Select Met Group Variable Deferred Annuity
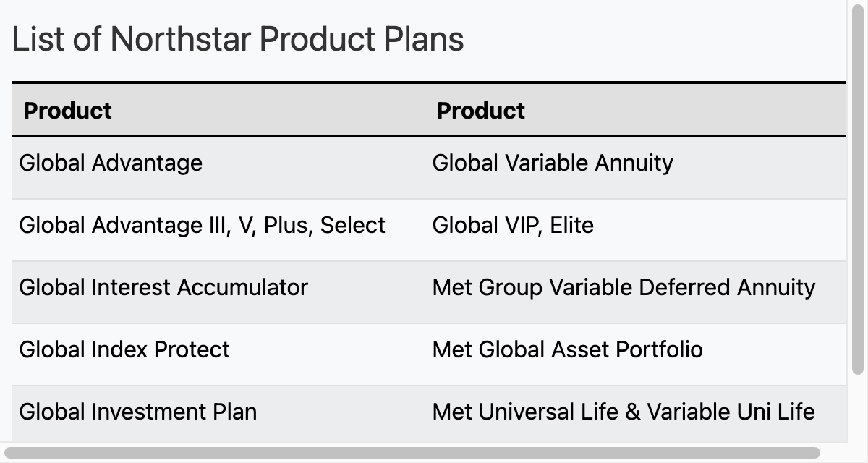The height and width of the screenshot is (463, 868). click(624, 287)
